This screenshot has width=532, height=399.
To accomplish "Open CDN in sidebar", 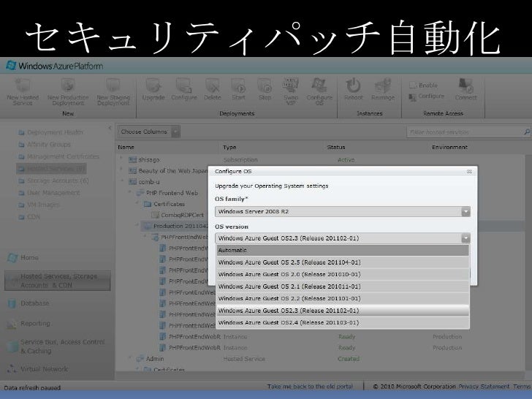I will tap(29, 217).
